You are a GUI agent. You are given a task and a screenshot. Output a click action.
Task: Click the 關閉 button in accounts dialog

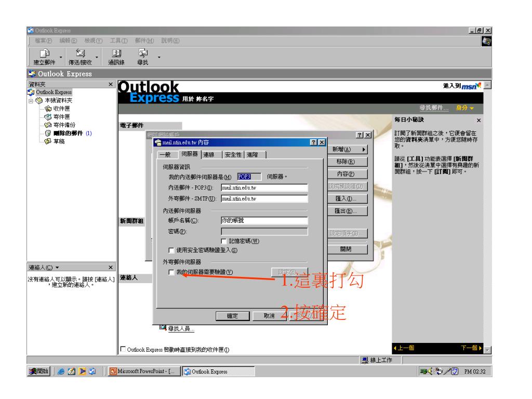(348, 249)
